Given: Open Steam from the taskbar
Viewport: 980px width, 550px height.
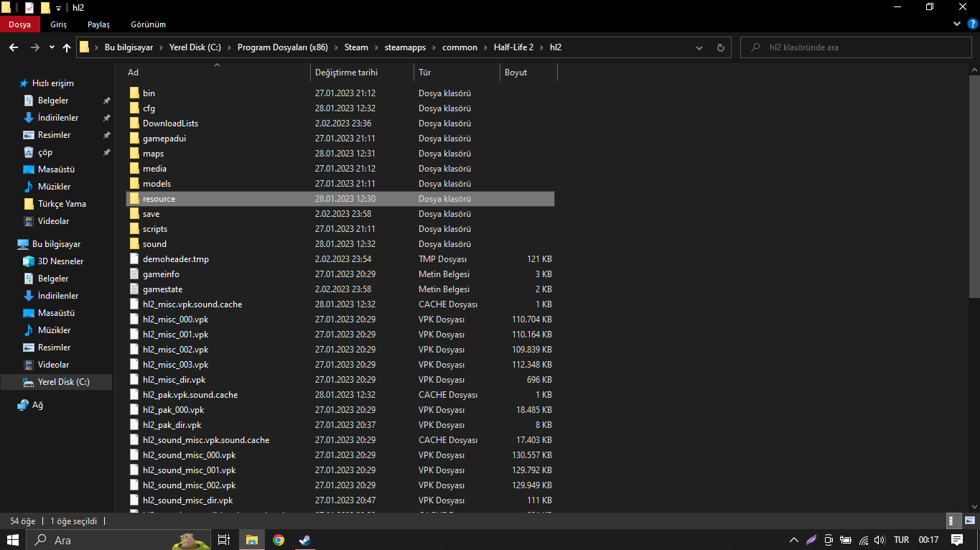Looking at the screenshot, I should (305, 540).
